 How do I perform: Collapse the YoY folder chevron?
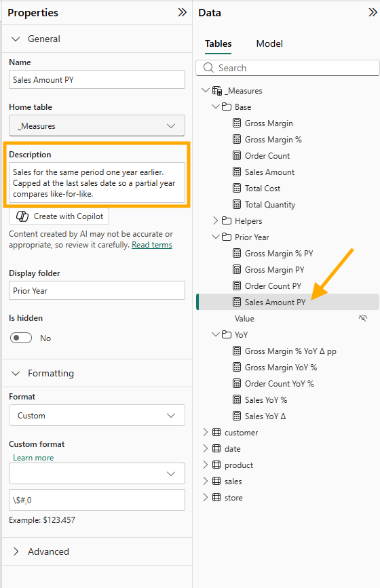click(215, 334)
